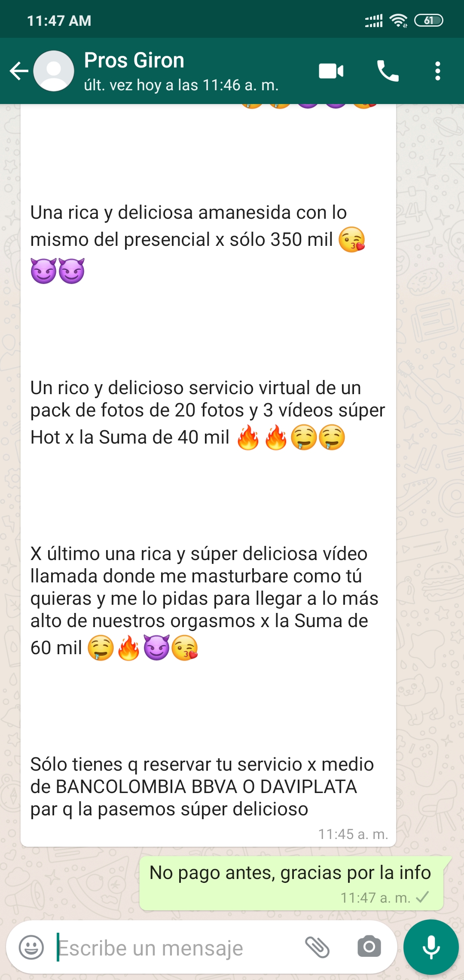Tap the signal strength bars icon

(374, 20)
